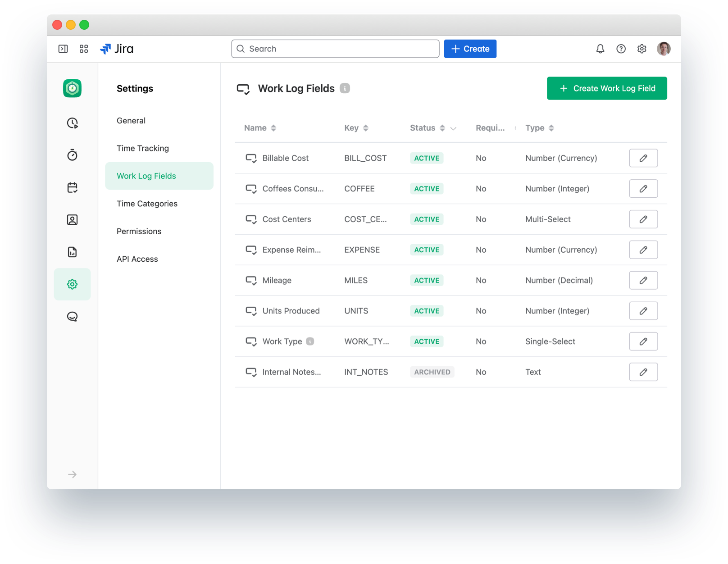
Task: Click the info icon next to Work Log Fields
Action: tap(345, 88)
